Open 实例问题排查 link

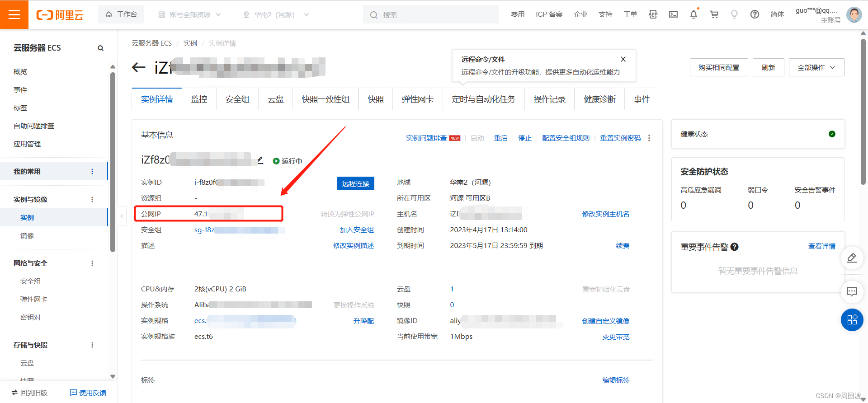point(426,138)
